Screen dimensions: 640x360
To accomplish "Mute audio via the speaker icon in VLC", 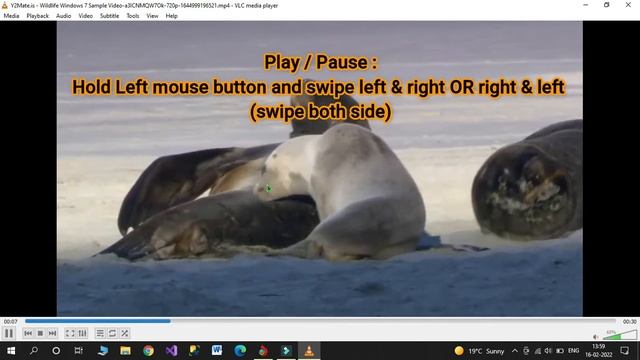I will (596, 337).
